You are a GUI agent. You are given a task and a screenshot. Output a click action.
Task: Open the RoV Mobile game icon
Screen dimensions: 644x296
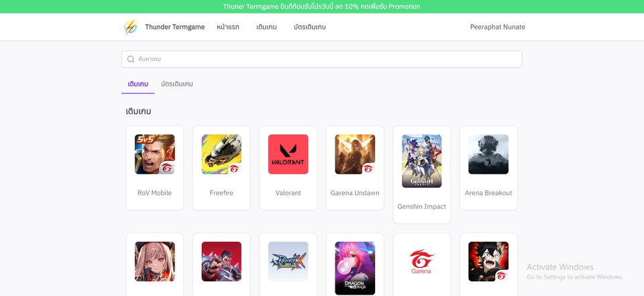click(155, 154)
